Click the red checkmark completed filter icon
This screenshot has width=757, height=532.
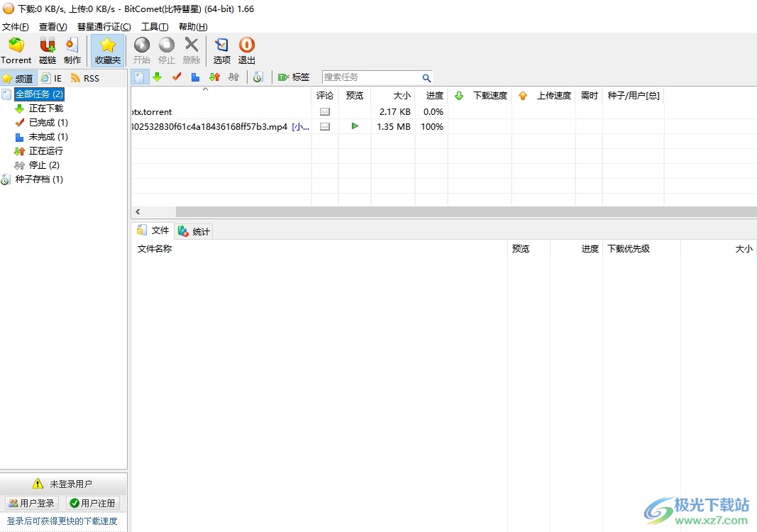pyautogui.click(x=177, y=77)
